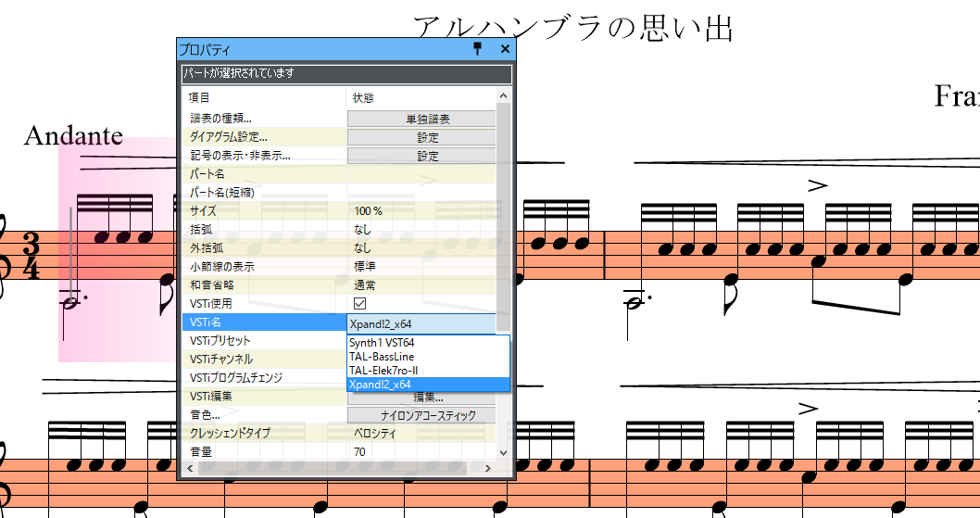This screenshot has height=518, width=980.
Task: Click 小節線の表示 value 標準
Action: coord(364,267)
